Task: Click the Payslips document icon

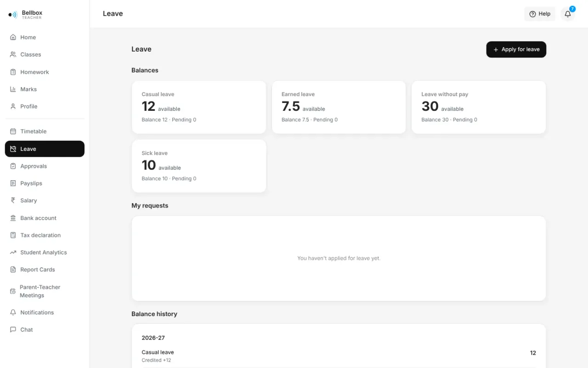Action: click(13, 183)
